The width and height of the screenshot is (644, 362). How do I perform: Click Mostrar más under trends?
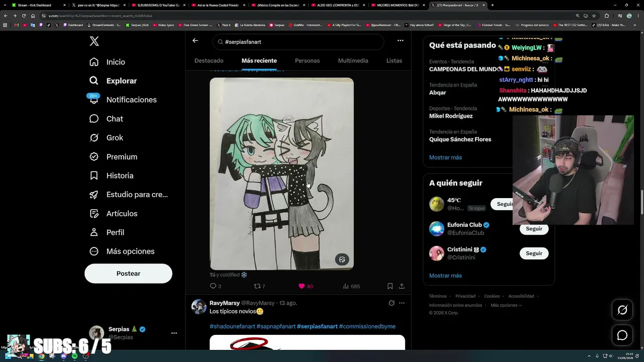(x=445, y=157)
